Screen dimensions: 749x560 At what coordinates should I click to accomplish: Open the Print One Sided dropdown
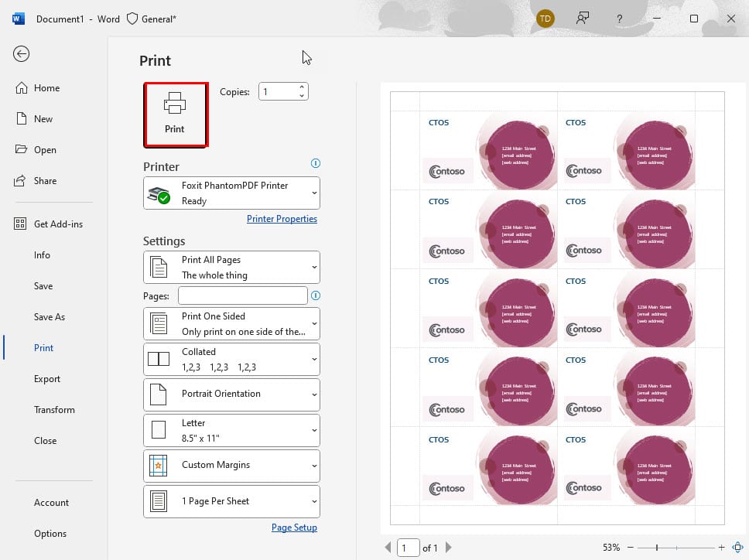pos(231,323)
